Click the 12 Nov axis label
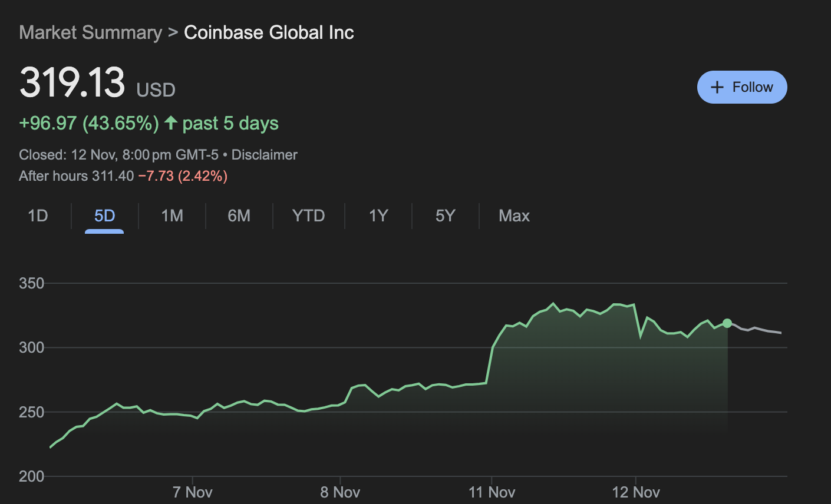Image resolution: width=831 pixels, height=504 pixels. pos(637,492)
